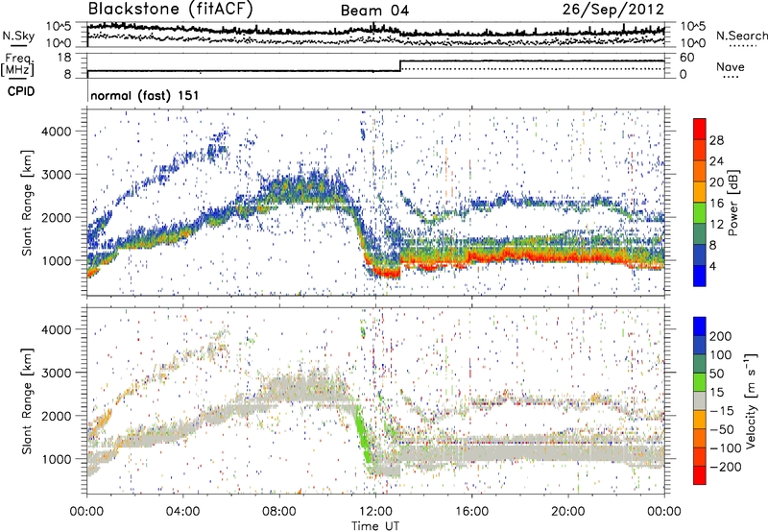This screenshot has height=532, width=768.
Task: Click the date '26/Sep/2012'
Action: pos(613,10)
